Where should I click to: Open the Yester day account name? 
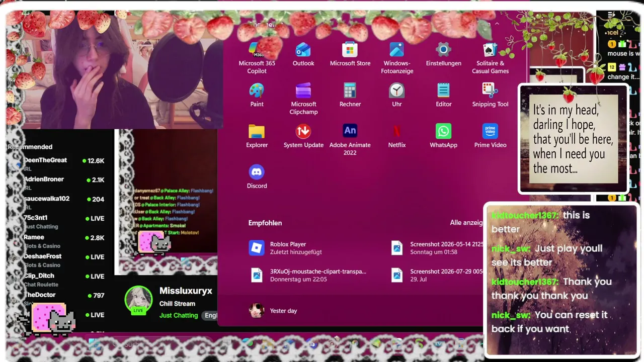[x=283, y=311]
